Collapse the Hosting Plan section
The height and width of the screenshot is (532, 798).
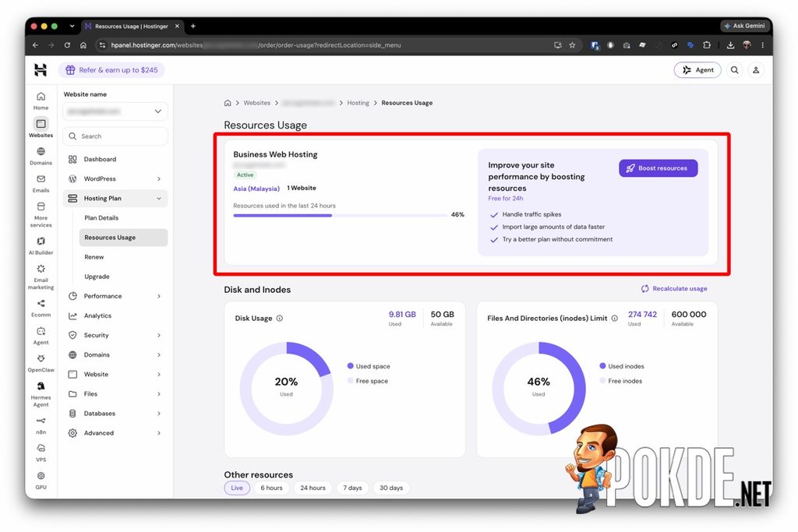(115, 199)
